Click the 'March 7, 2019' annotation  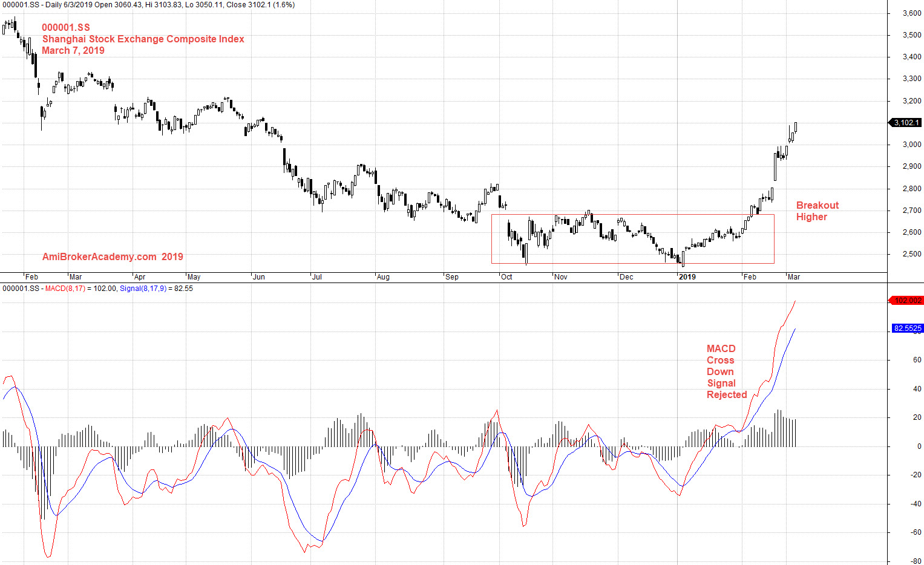coord(73,50)
